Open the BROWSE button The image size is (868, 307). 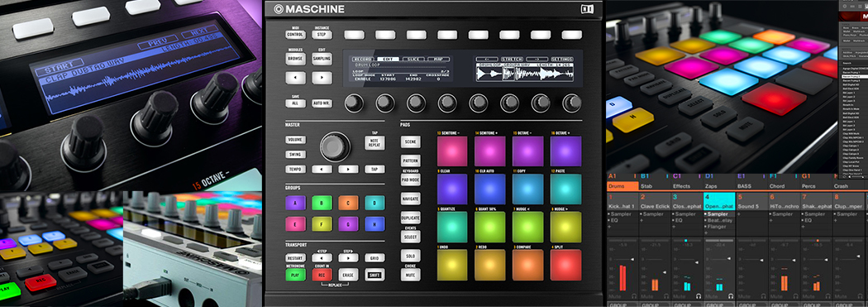pos(295,57)
